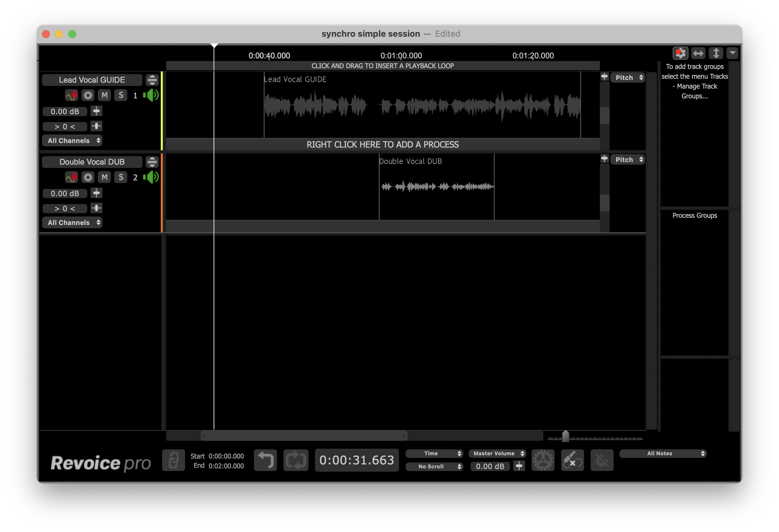
Task: Expand the No Scroll dropdown
Action: 434,466
